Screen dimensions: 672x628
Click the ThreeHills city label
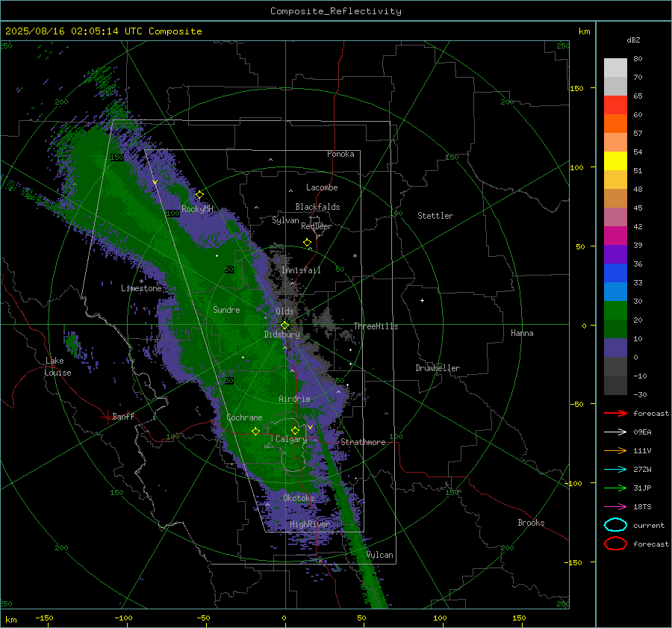click(x=376, y=326)
